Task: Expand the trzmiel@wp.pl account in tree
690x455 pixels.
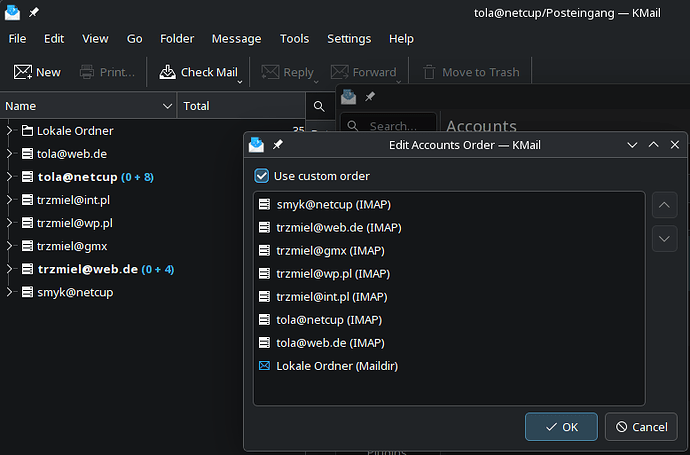Action: [9, 223]
